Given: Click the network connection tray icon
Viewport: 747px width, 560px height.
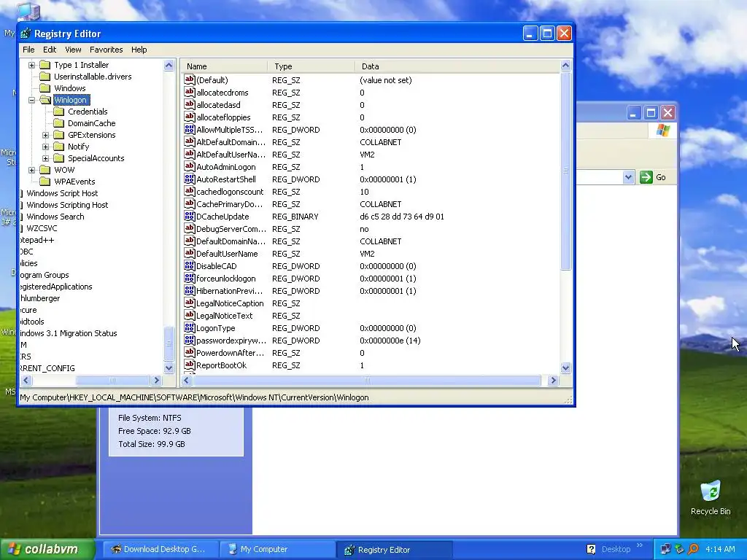Looking at the screenshot, I should click(665, 549).
